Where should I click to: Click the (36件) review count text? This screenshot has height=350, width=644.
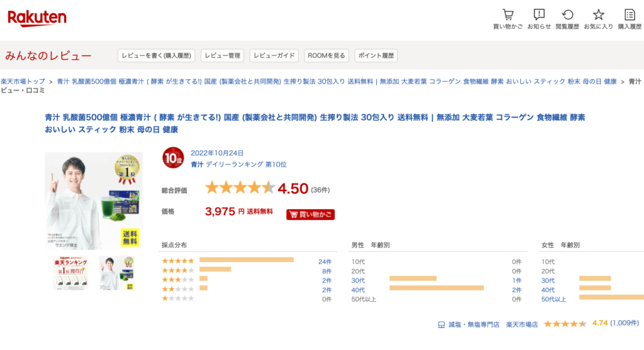pos(320,190)
